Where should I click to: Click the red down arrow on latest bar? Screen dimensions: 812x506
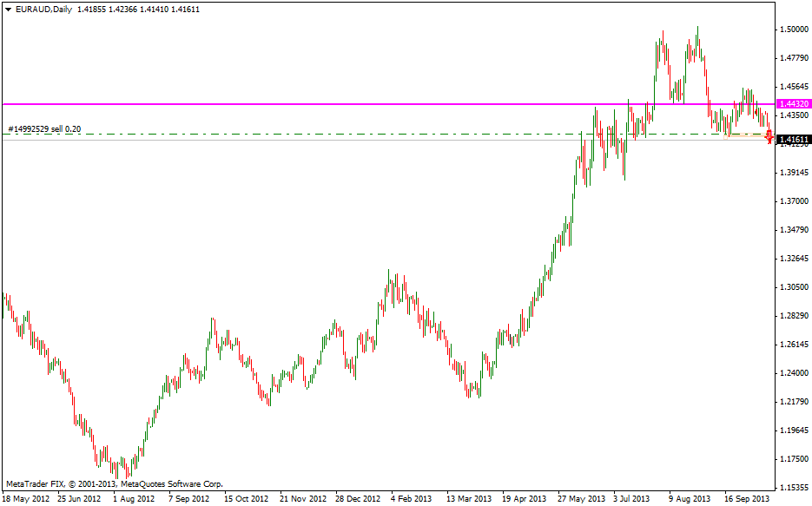click(769, 135)
